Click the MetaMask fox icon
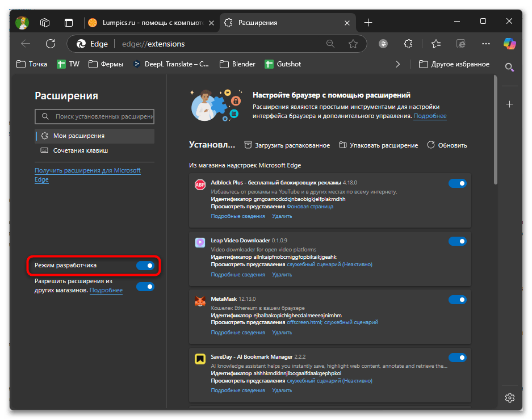 point(200,301)
